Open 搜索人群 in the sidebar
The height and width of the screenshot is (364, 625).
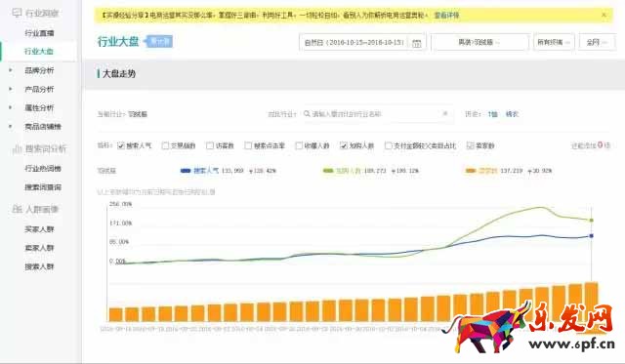click(x=39, y=266)
